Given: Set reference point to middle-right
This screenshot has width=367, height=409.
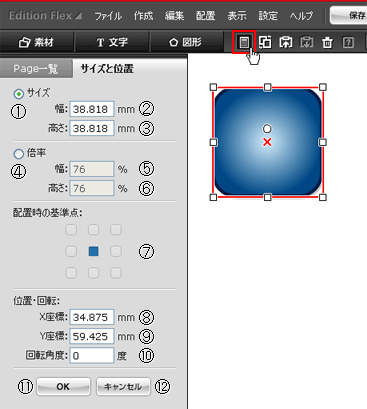Looking at the screenshot, I should pyautogui.click(x=116, y=251).
